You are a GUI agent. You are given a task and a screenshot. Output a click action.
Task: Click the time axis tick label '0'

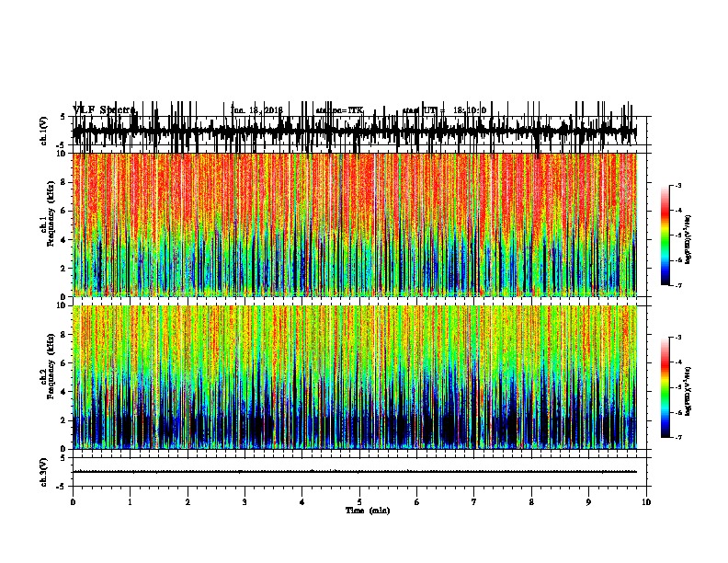(x=73, y=502)
